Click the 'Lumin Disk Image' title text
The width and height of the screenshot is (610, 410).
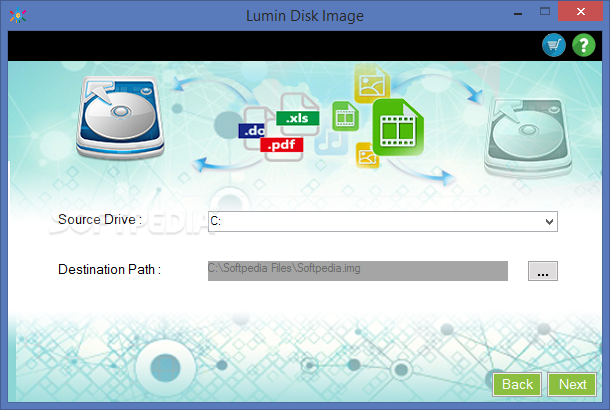pos(305,16)
